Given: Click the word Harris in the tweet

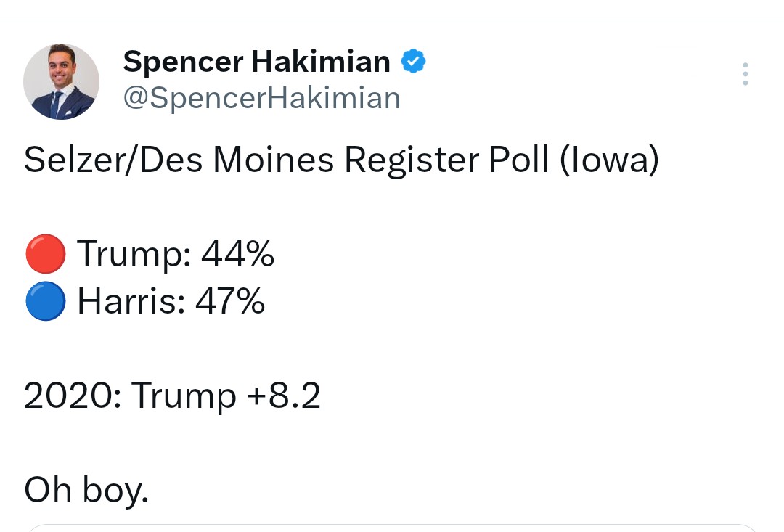Looking at the screenshot, I should [x=126, y=301].
